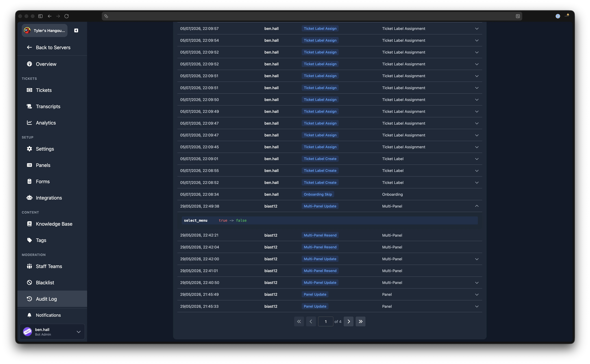The height and width of the screenshot is (364, 590).
Task: Open the Knowledge Base page
Action: coord(52,224)
